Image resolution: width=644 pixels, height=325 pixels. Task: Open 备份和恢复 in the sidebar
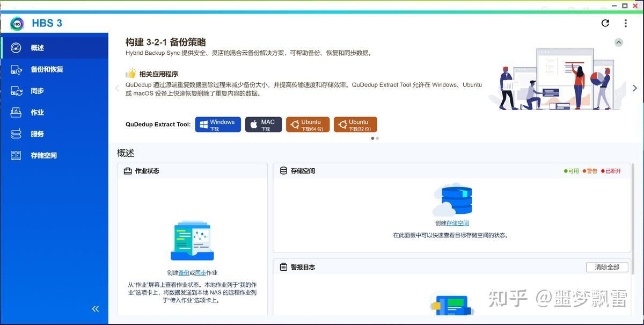pyautogui.click(x=54, y=69)
